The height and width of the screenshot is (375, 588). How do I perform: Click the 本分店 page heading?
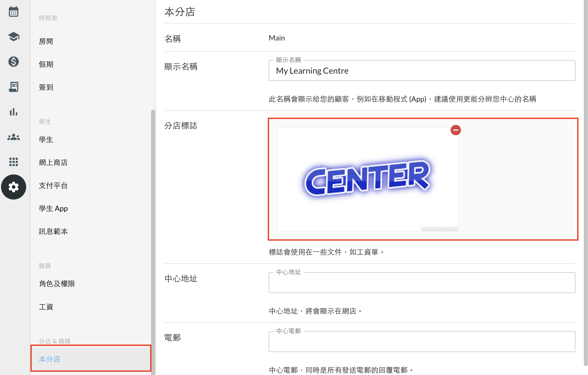pos(180,12)
